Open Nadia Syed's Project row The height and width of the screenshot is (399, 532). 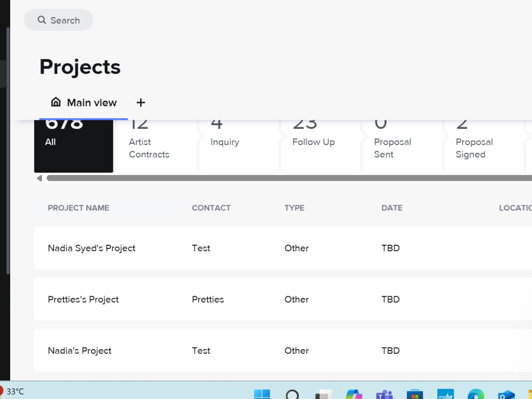283,248
